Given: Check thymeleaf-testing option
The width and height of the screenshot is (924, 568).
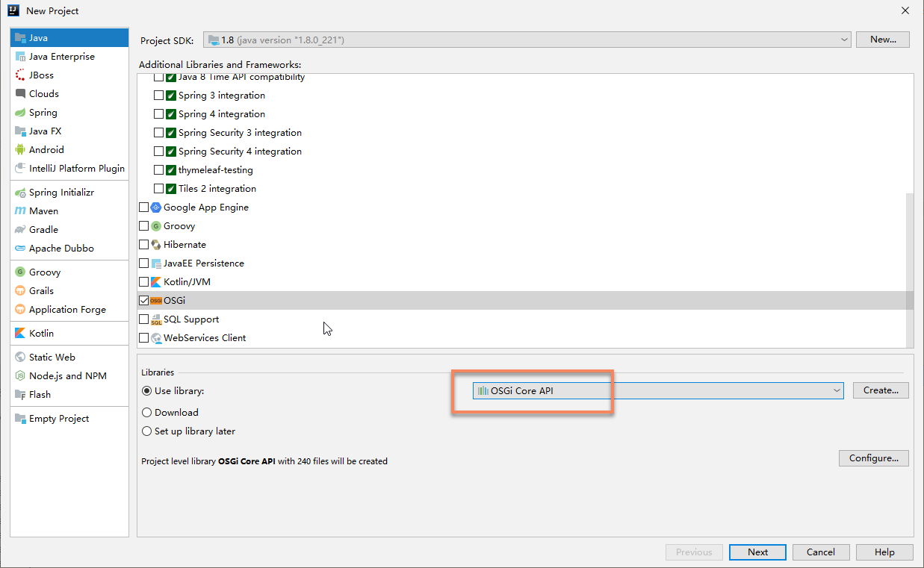Looking at the screenshot, I should [158, 170].
